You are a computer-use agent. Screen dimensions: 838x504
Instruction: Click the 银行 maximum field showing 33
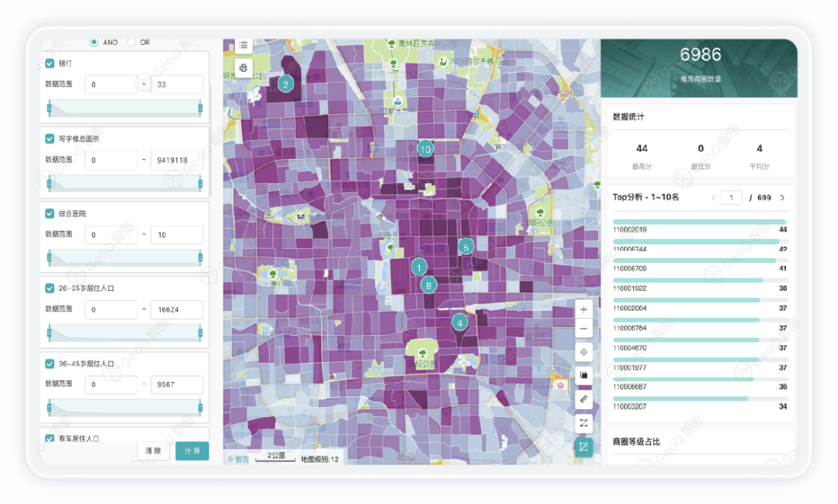point(177,85)
